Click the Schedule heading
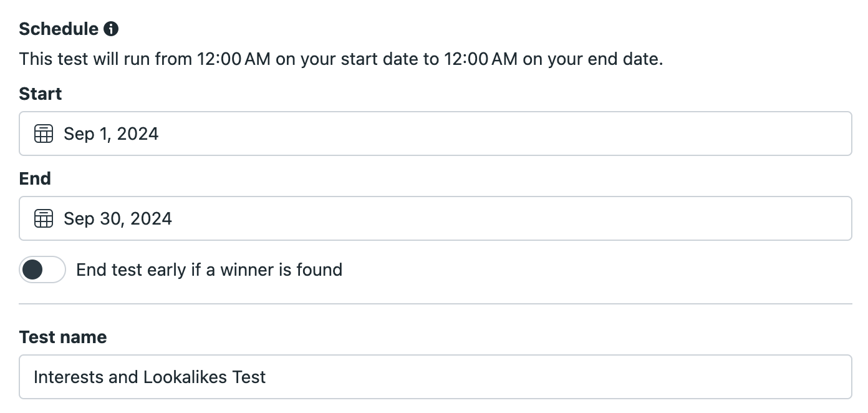The image size is (868, 413). point(59,29)
